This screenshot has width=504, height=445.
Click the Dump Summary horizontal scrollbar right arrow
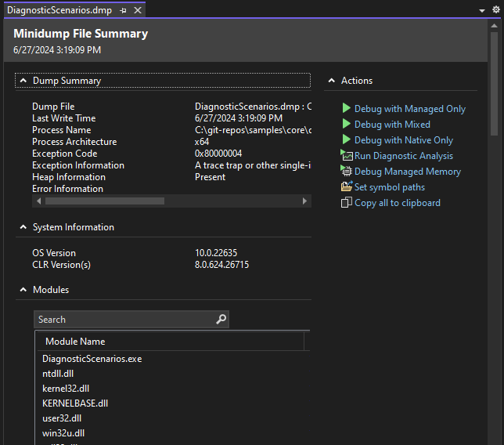tap(304, 201)
